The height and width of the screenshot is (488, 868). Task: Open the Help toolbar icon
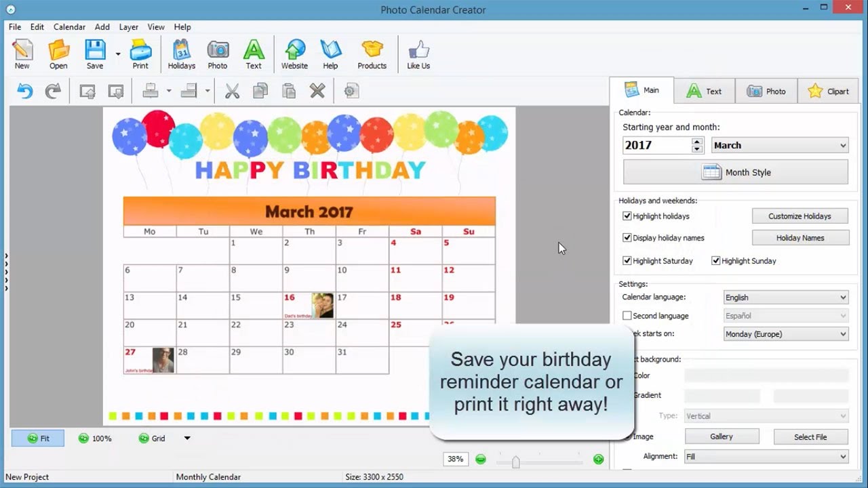330,54
